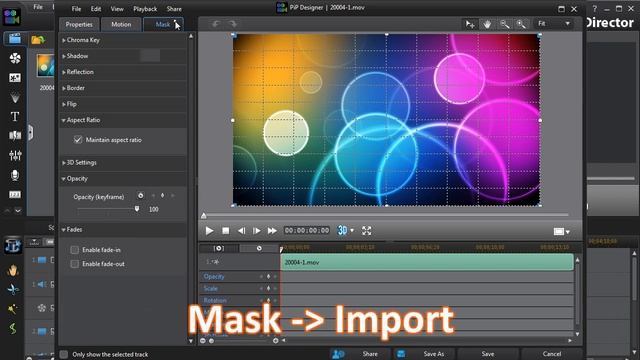
Task: Click the Save button
Action: click(x=488, y=354)
